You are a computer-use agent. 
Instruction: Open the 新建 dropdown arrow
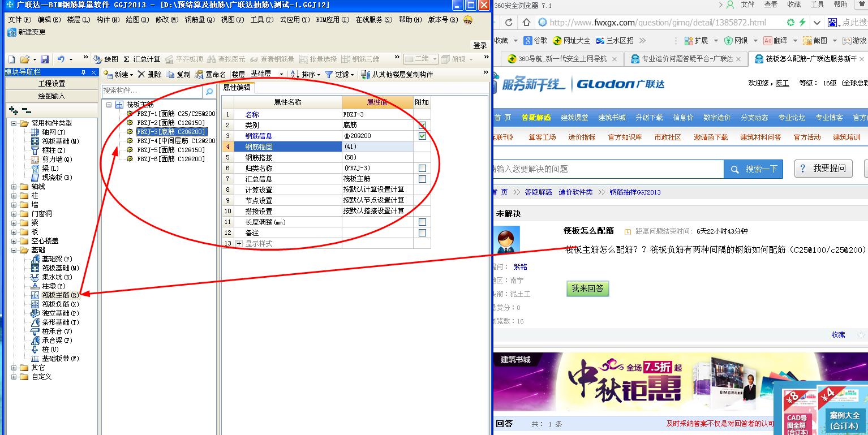131,75
